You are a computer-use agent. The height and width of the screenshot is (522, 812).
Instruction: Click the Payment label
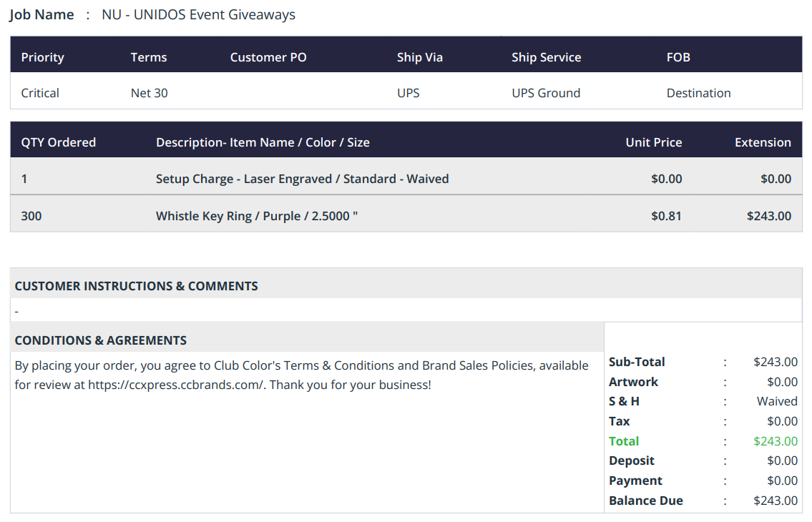tap(635, 481)
